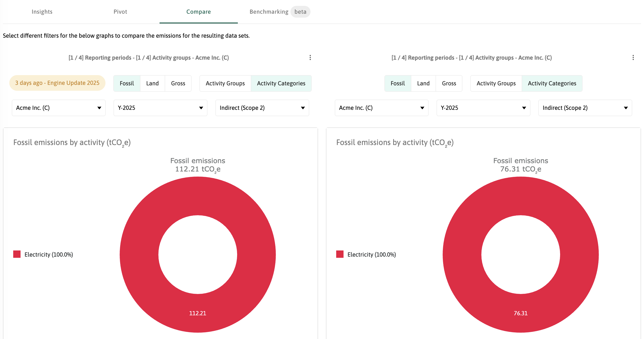Click the right donut chart 76.31 segment
Image resolution: width=644 pixels, height=339 pixels.
(x=520, y=313)
